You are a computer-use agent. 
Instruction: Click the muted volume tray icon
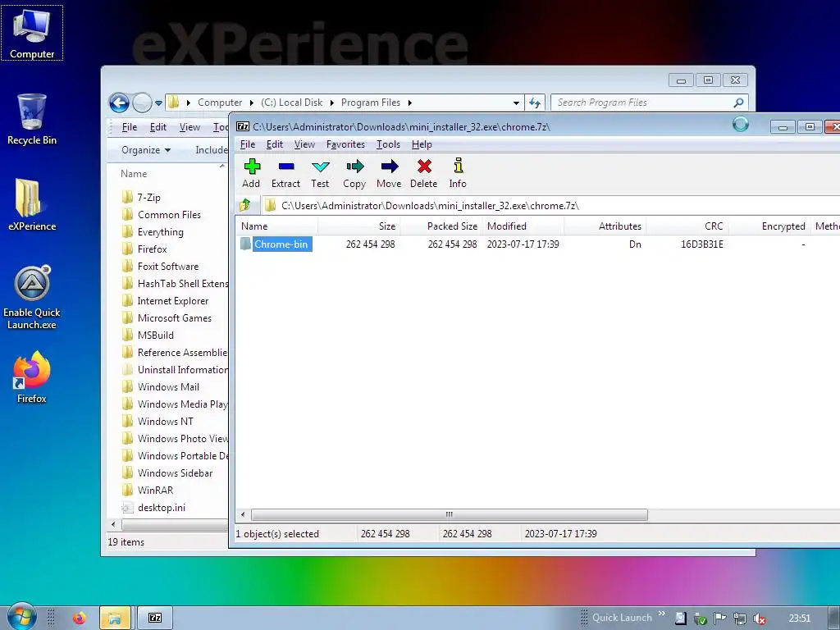coord(759,619)
